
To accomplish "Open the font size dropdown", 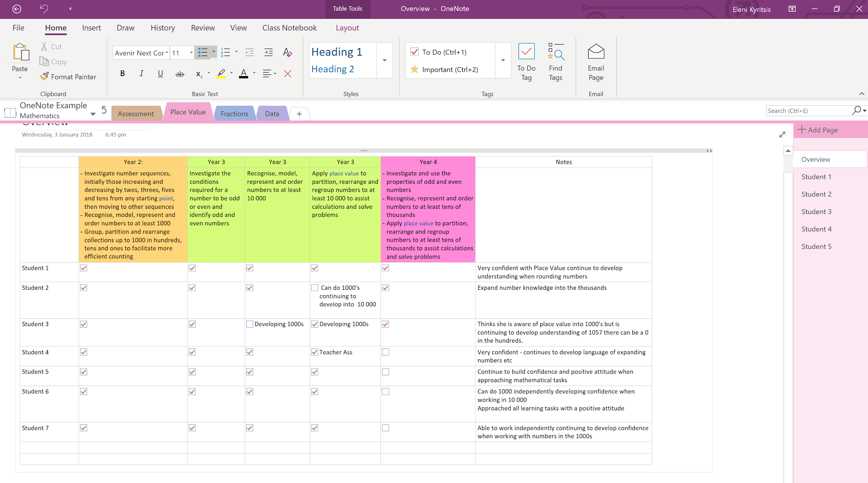I will (191, 52).
